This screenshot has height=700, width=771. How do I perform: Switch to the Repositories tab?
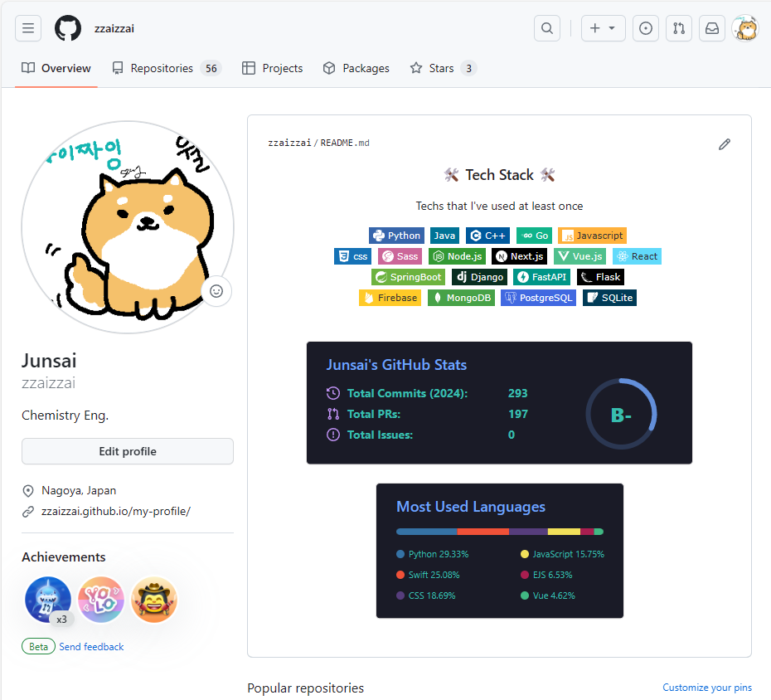click(x=167, y=68)
